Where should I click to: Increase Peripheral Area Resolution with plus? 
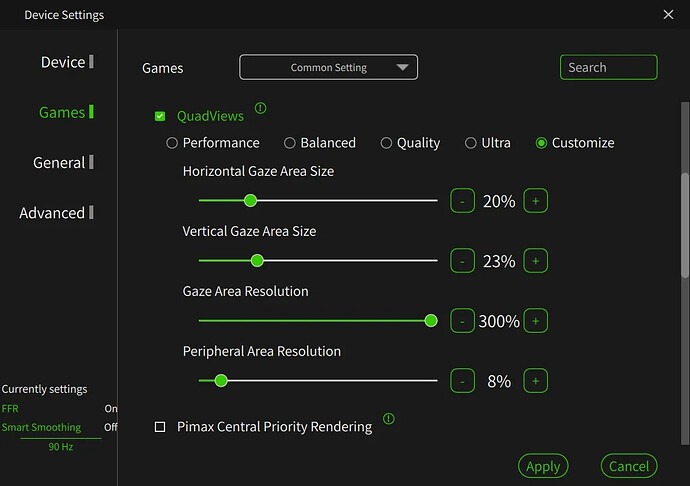[536, 381]
